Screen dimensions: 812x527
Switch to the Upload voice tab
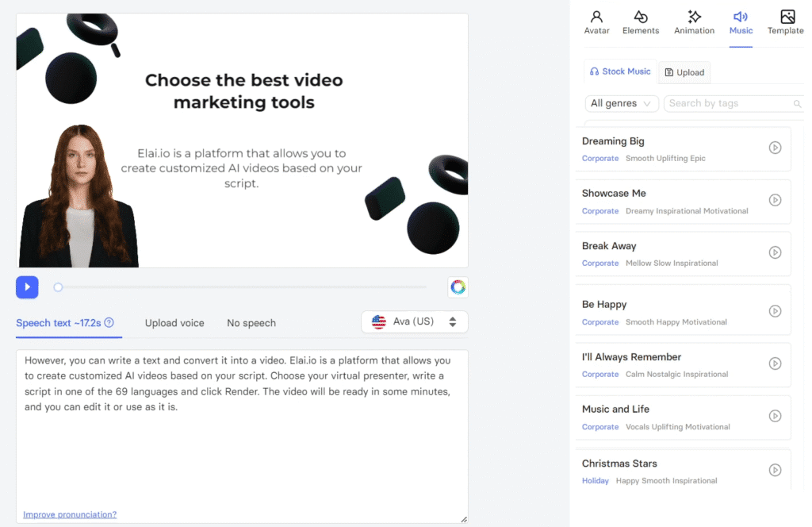click(174, 323)
